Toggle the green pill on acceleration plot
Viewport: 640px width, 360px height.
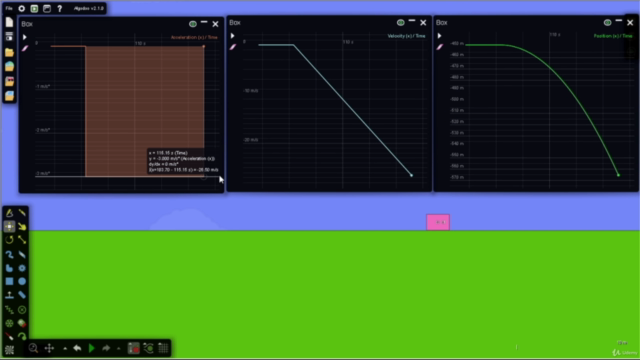[193, 24]
